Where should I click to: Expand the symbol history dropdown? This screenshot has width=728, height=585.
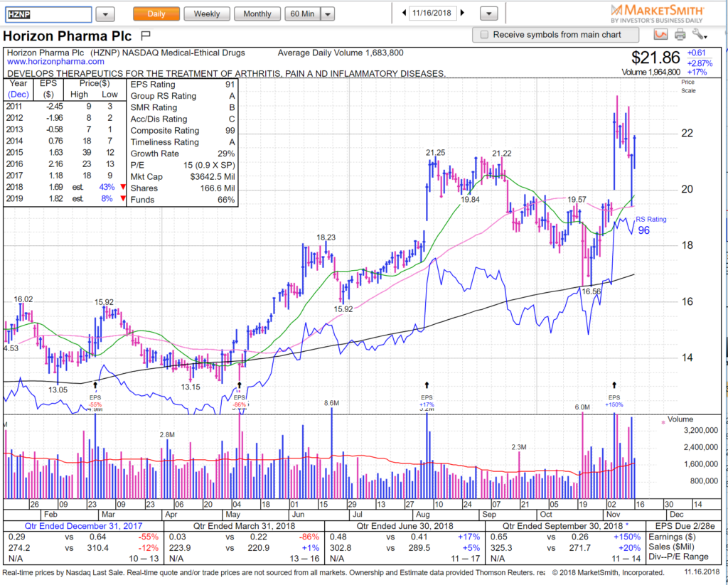click(x=105, y=14)
